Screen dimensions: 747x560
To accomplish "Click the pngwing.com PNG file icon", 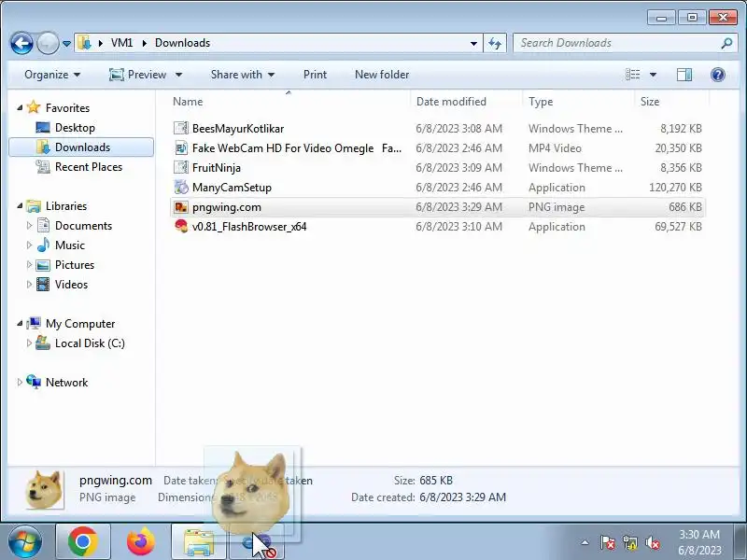I will coord(180,207).
